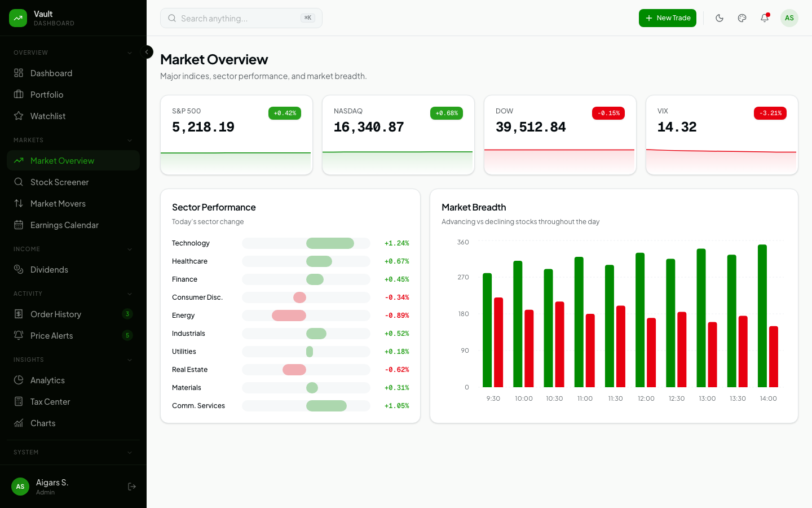
Task: Toggle dark mode with the moon icon
Action: tap(720, 18)
